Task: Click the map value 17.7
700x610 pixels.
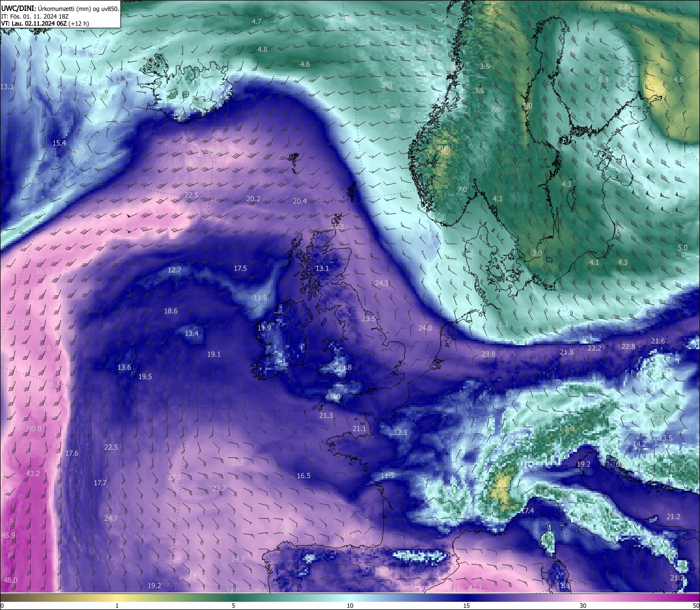Action: click(x=100, y=483)
